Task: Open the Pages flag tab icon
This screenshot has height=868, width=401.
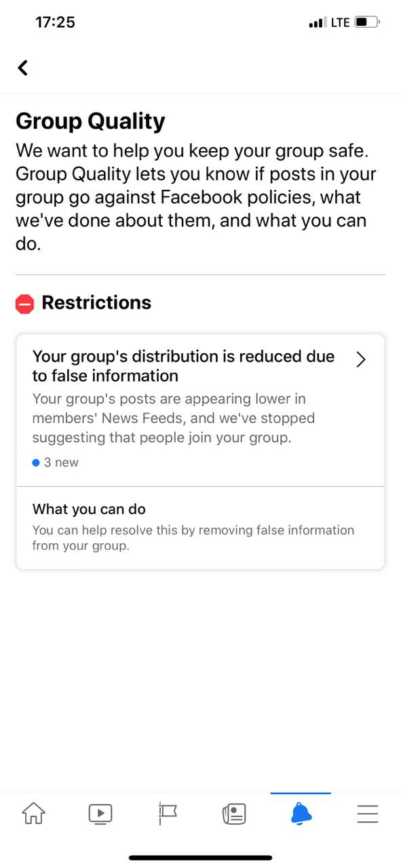Action: pos(167,813)
